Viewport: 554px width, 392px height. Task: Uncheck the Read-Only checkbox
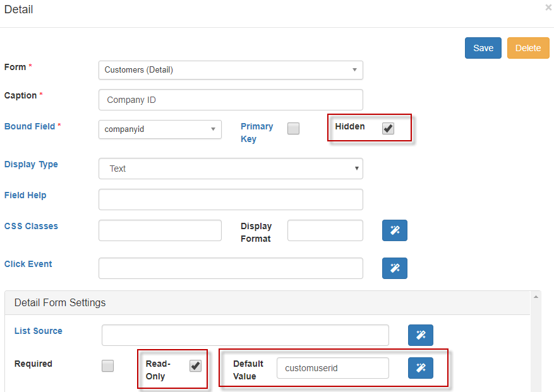[x=196, y=366]
